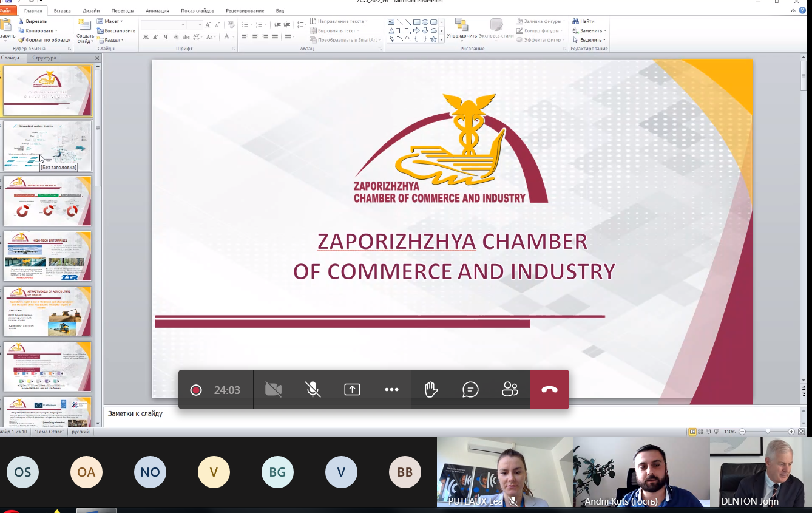Viewport: 812px width, 513px height.
Task: Click the numbered list icon
Action: coord(259,25)
